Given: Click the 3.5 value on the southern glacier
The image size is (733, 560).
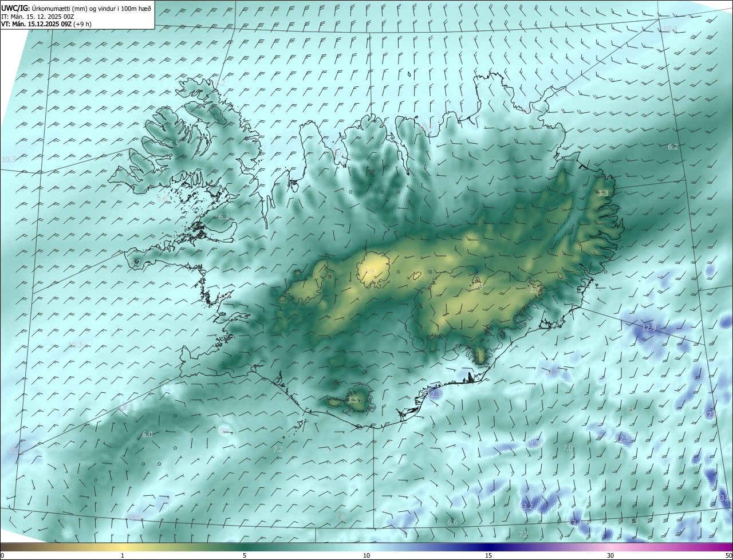Looking at the screenshot, I should point(353,400).
